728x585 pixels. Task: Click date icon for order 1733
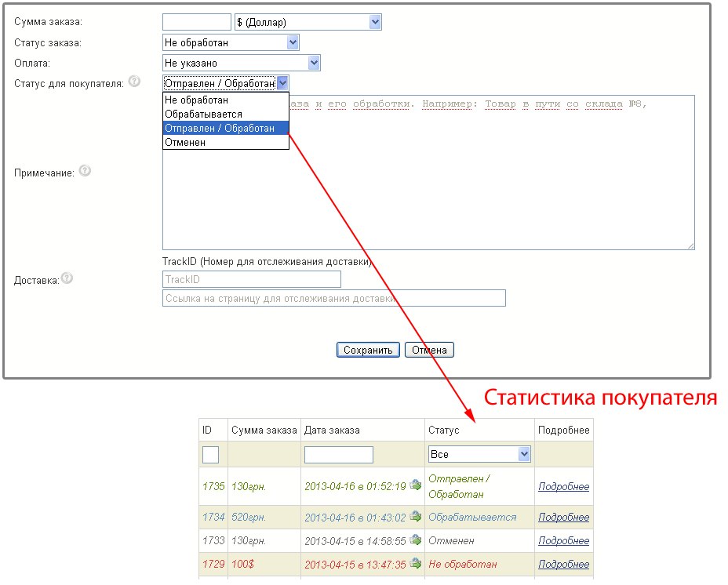[x=415, y=540]
